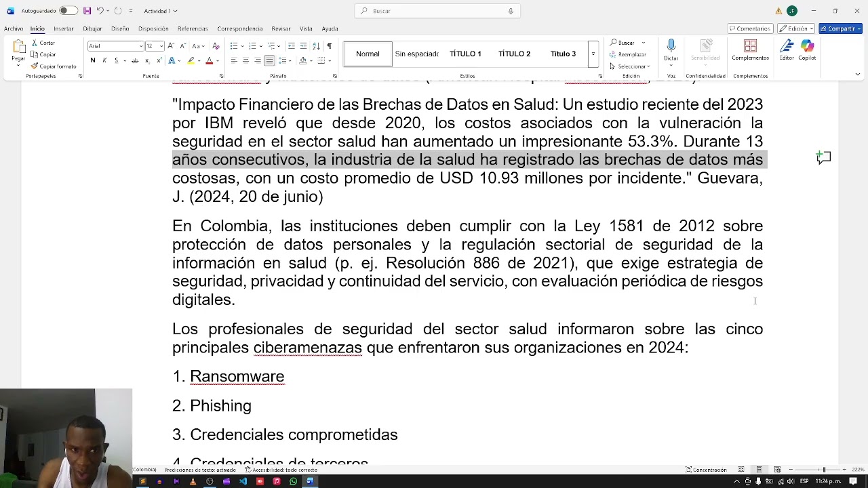Screen dimensions: 868x488
Task: Toggle underline (S) formatting
Action: tap(116, 60)
